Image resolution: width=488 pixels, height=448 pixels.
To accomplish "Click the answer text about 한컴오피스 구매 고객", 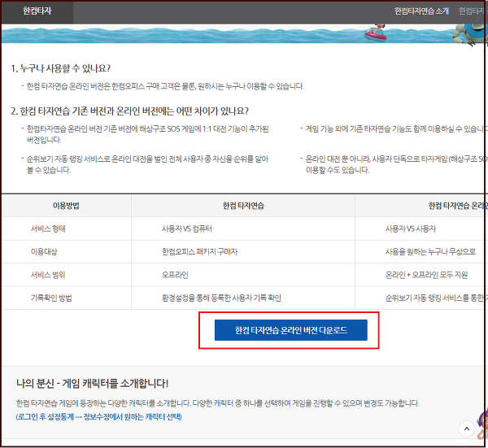I will (x=165, y=86).
